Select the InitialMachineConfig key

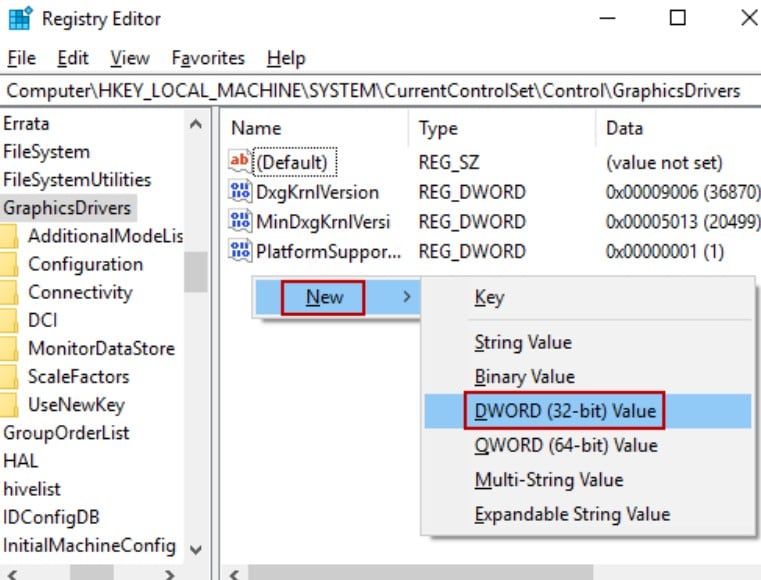tap(89, 546)
